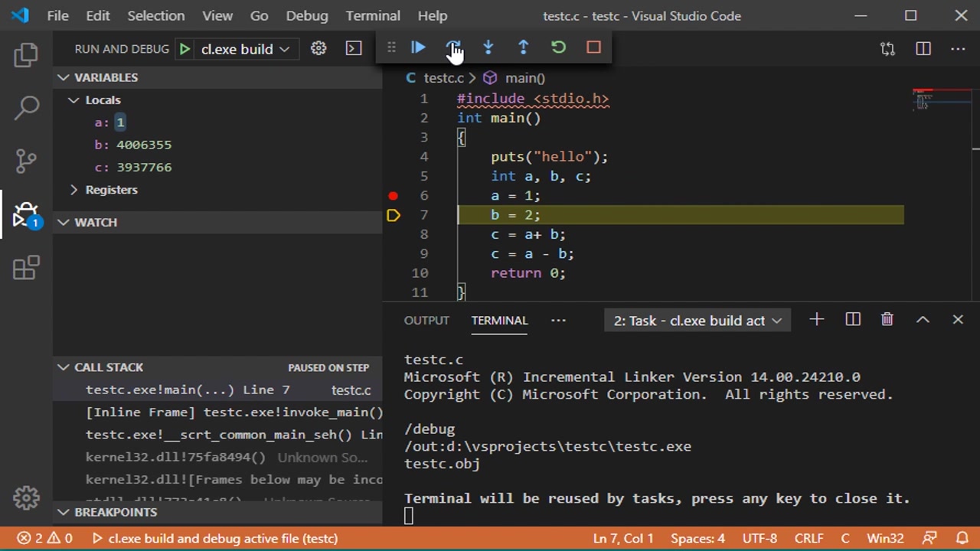980x551 pixels.
Task: Open a new terminal with the plus icon
Action: click(x=816, y=320)
